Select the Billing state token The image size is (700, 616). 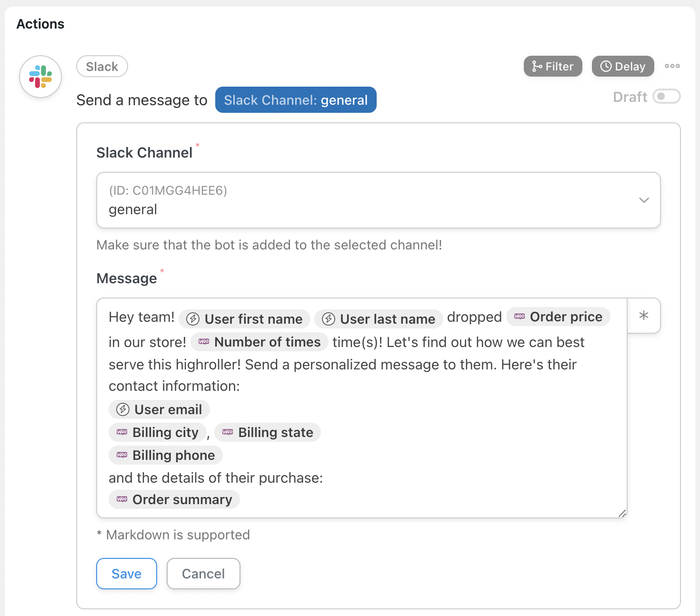click(x=268, y=432)
